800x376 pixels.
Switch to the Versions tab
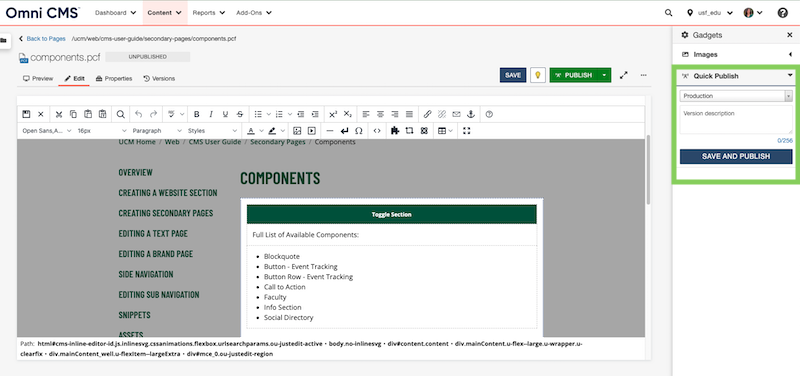click(159, 79)
